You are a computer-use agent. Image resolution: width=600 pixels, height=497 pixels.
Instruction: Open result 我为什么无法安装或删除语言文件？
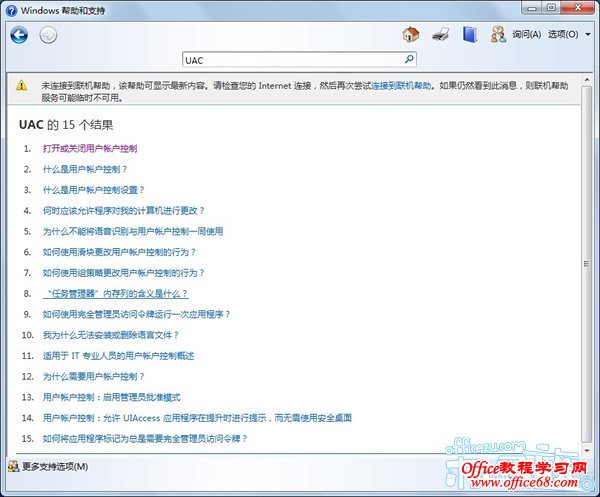(111, 335)
